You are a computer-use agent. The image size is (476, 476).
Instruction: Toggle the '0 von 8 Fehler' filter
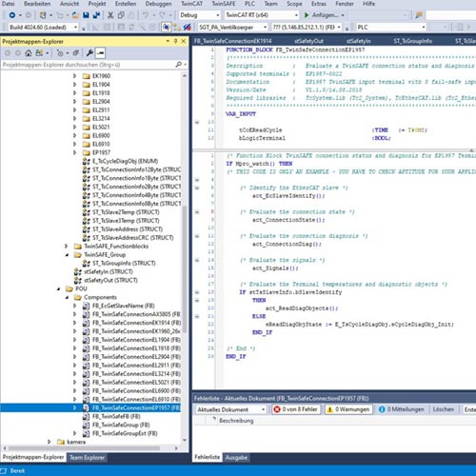point(295,409)
